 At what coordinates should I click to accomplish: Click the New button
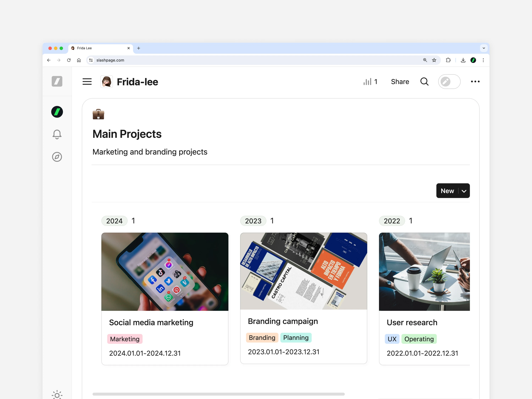447,191
